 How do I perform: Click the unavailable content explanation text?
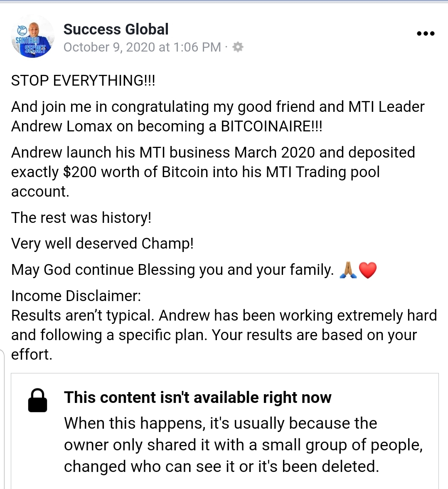point(243,445)
